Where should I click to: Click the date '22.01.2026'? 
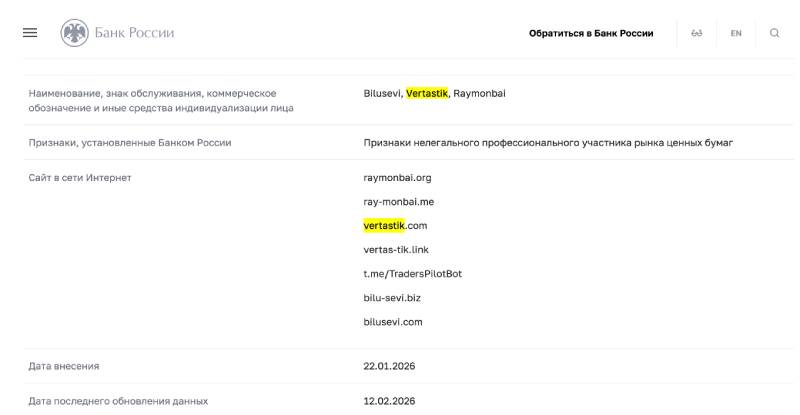click(389, 366)
